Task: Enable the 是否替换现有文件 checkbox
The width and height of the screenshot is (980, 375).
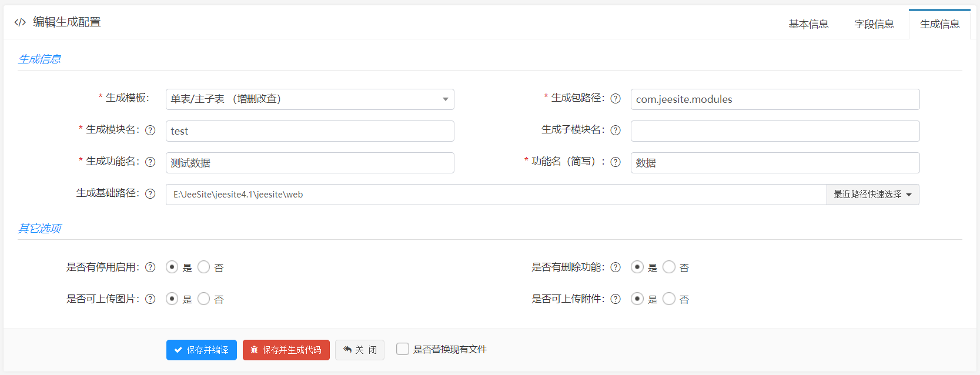Action: coord(403,349)
